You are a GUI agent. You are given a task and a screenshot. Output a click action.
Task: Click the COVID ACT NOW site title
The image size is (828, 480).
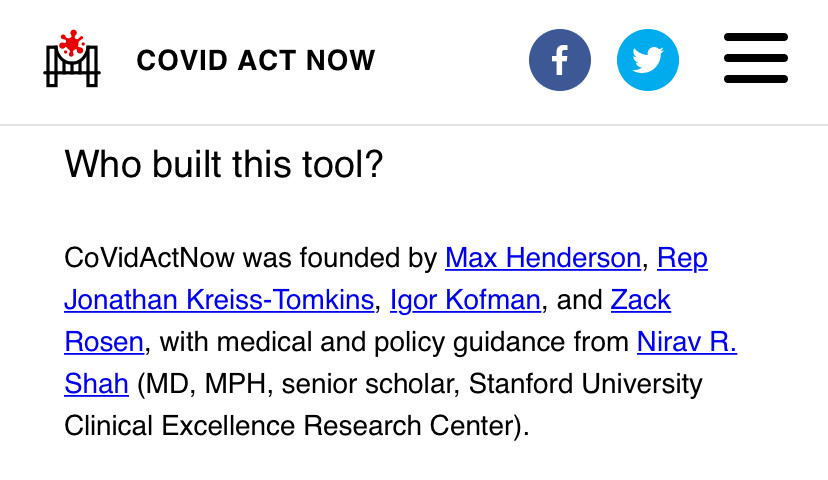256,60
